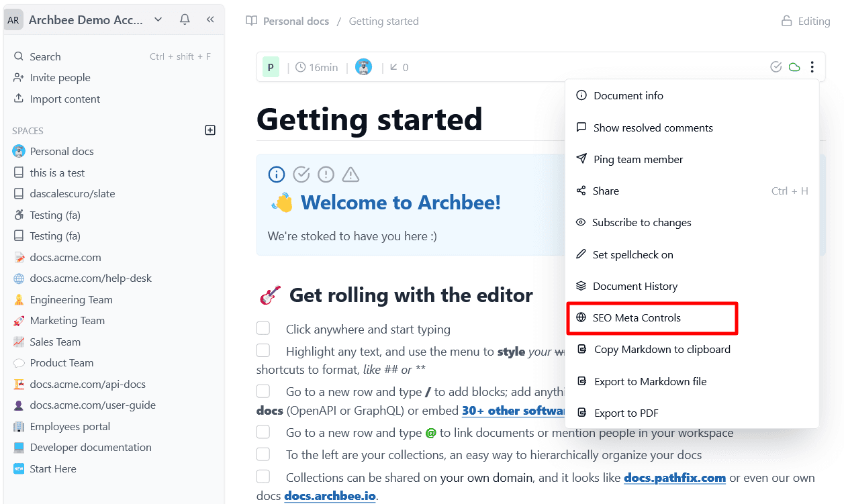
Task: Click the Search field in sidebar
Action: [x=45, y=57]
